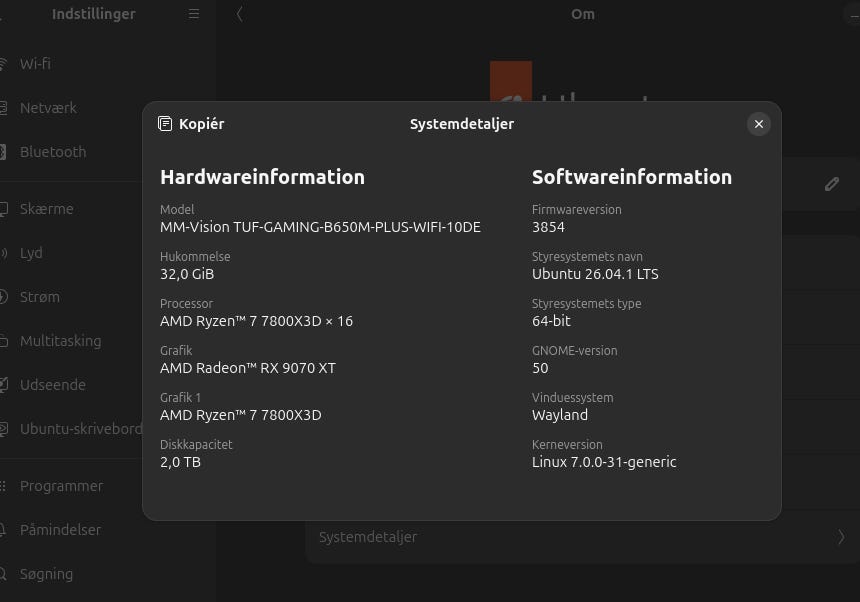Click the Systemdetaljer row behind the dialog
Viewport: 860px width, 602px height.
(x=582, y=537)
